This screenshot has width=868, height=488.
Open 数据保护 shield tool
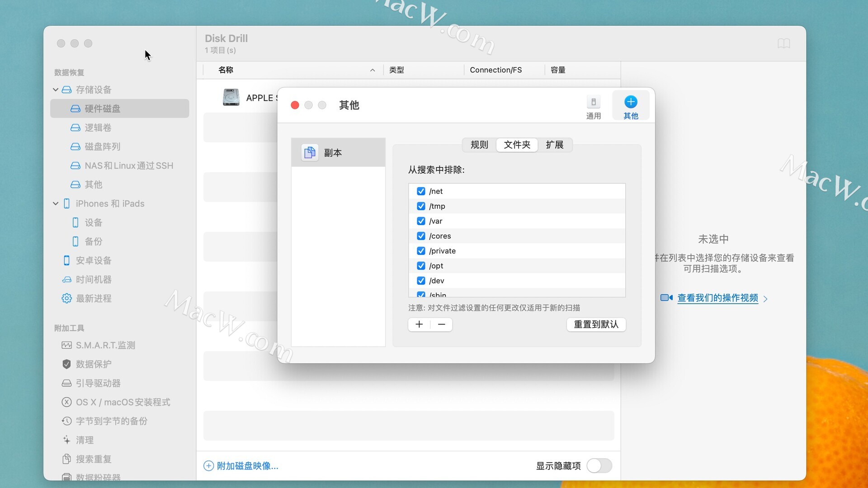coord(119,364)
